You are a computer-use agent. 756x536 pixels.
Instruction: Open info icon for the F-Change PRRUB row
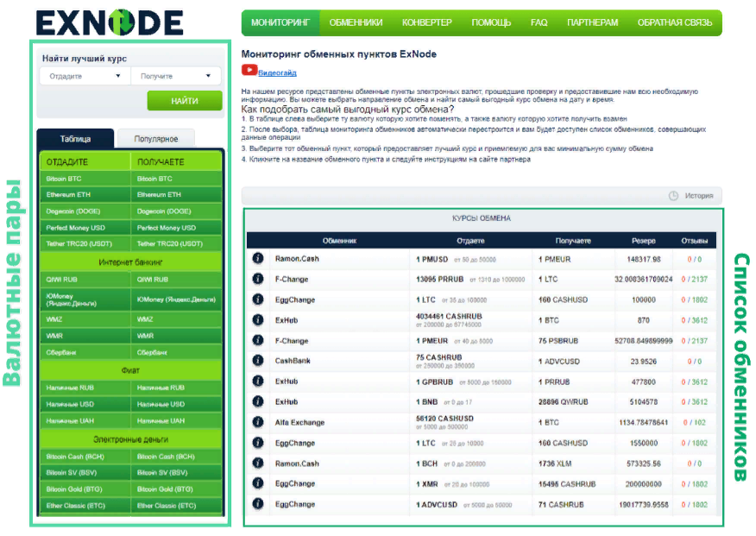tap(257, 280)
